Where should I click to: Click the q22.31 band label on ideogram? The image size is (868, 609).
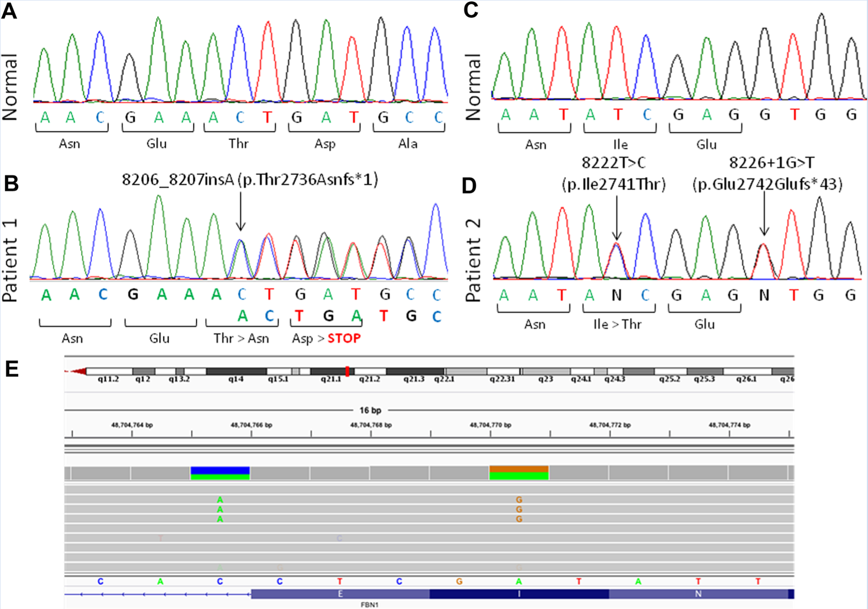point(502,379)
